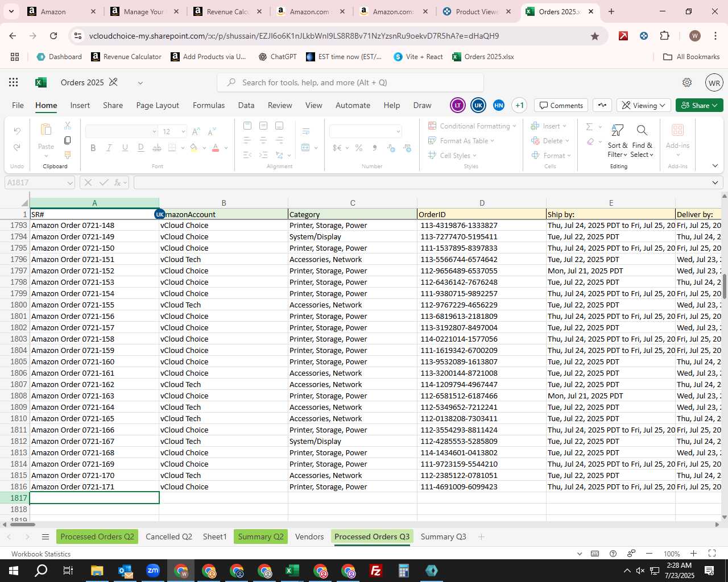Viewport: 728px width, 582px height.
Task: Open the Formulas ribbon tab
Action: pos(209,105)
